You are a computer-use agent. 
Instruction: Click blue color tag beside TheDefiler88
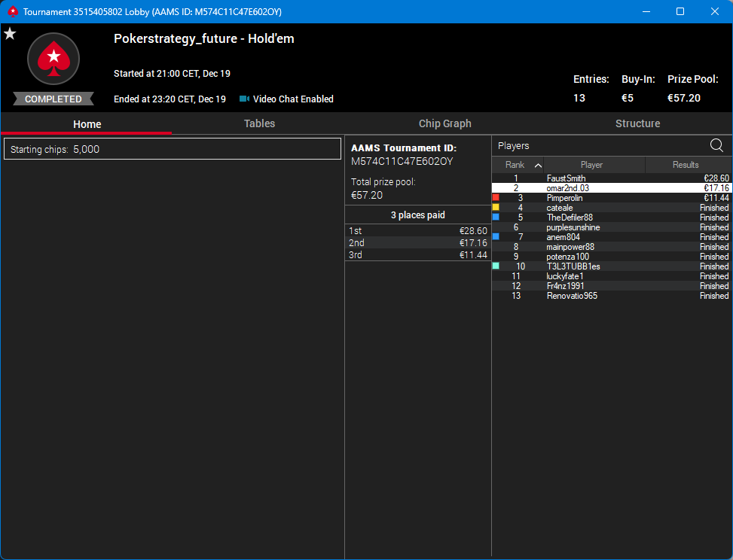(496, 218)
